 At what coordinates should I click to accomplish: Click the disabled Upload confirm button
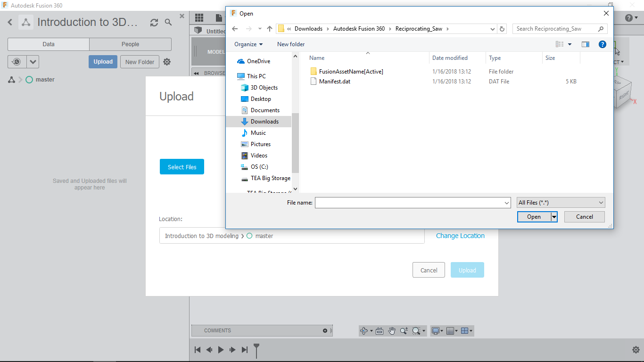(x=467, y=270)
